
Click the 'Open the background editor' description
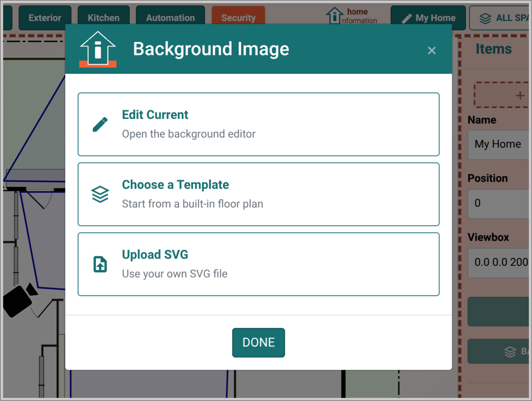pos(189,134)
